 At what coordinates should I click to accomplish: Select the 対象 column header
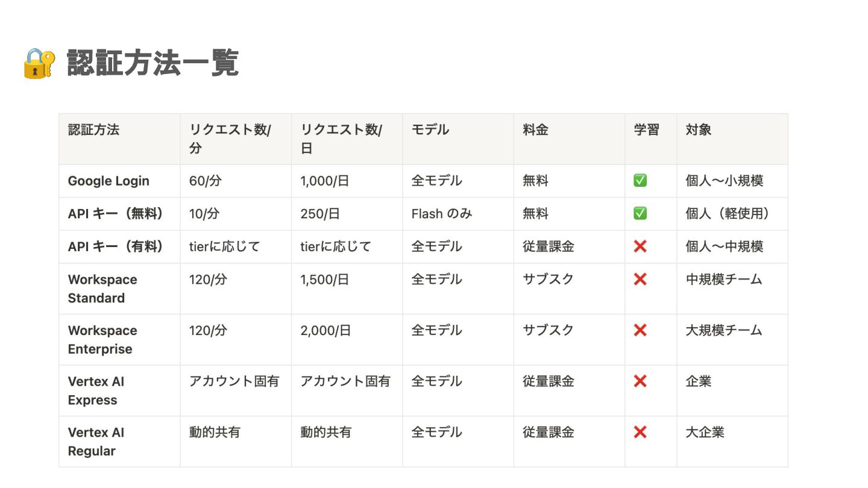[x=732, y=139]
